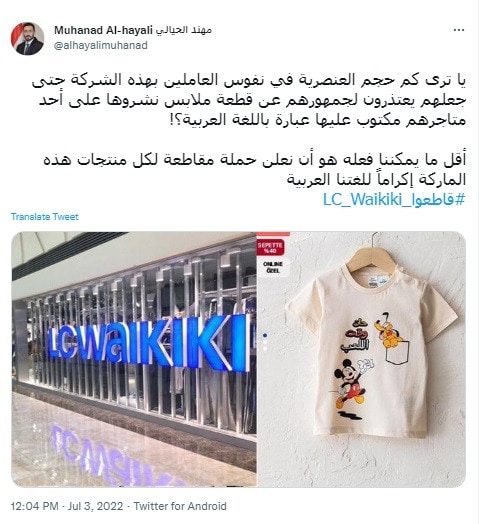Open the @alhayalimuhanad handle link

point(101,45)
